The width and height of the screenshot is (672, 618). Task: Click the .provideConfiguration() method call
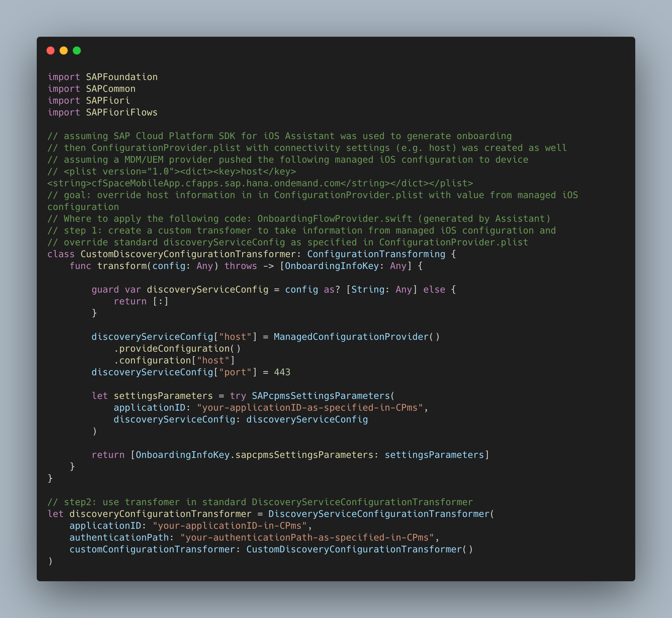(x=177, y=348)
